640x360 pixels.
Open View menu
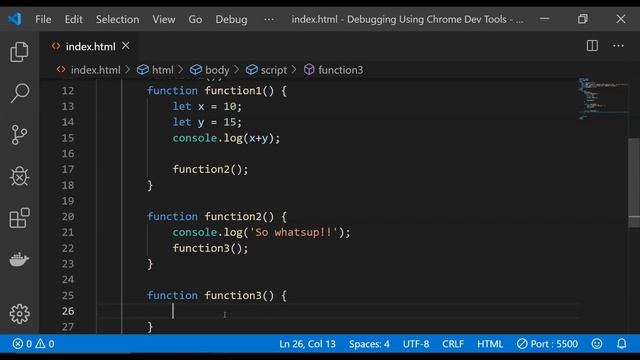(x=164, y=19)
